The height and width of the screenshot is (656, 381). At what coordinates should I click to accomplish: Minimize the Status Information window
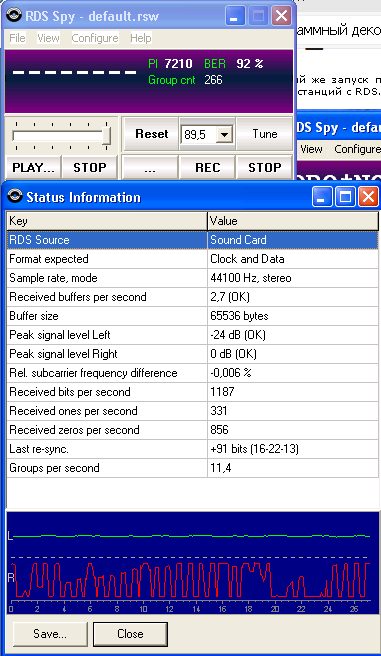[322, 196]
